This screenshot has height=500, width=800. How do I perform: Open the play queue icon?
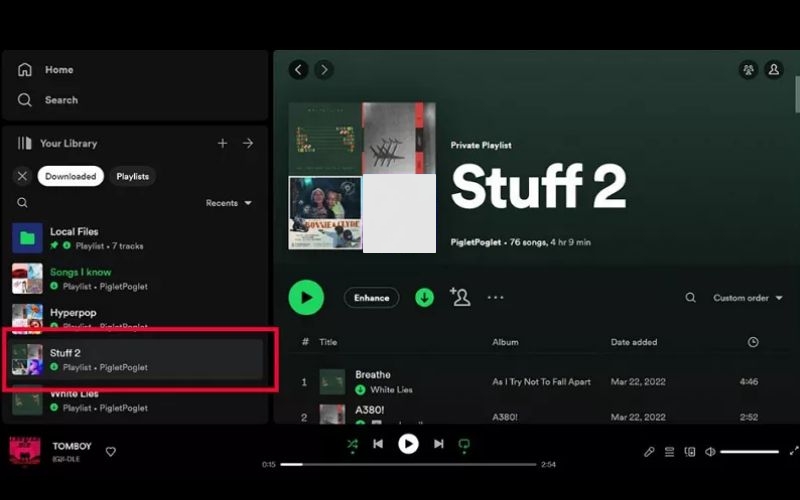(669, 452)
